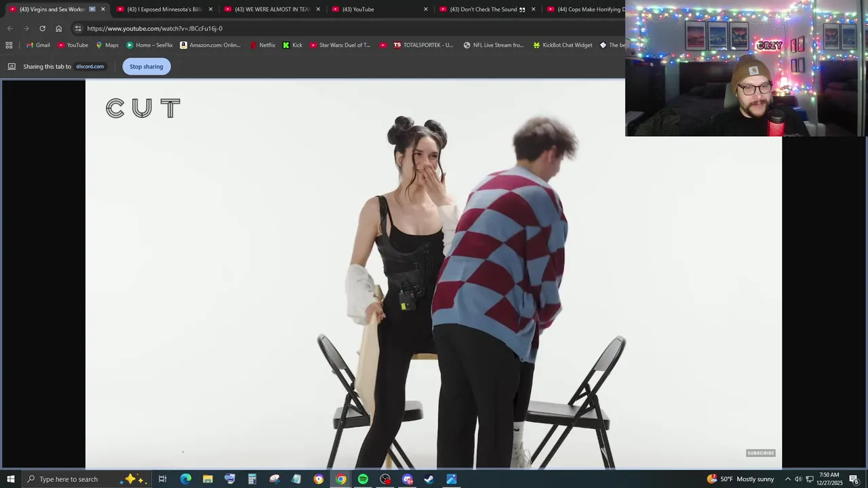Open Google Chrome in the taskbar
The height and width of the screenshot is (488, 868).
tap(340, 479)
